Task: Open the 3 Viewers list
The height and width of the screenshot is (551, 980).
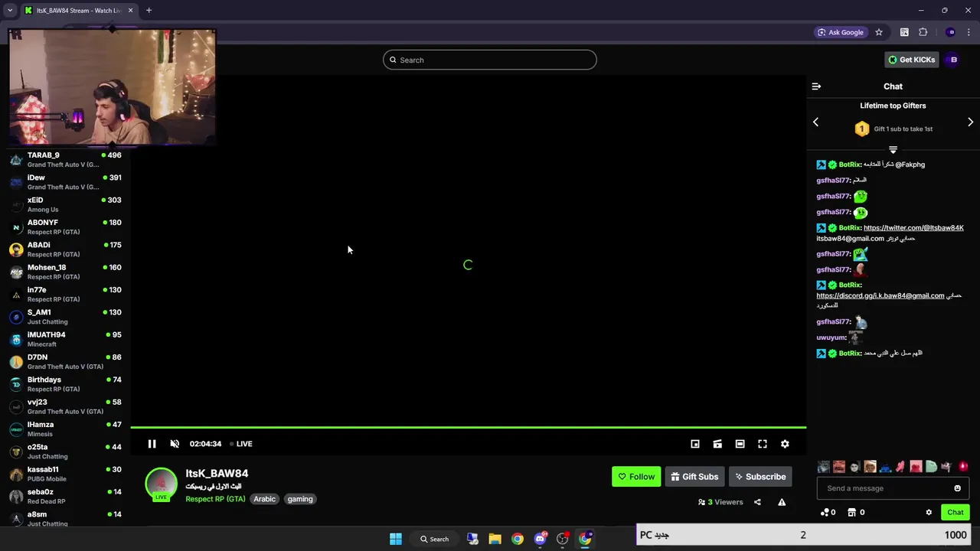Action: pos(720,502)
